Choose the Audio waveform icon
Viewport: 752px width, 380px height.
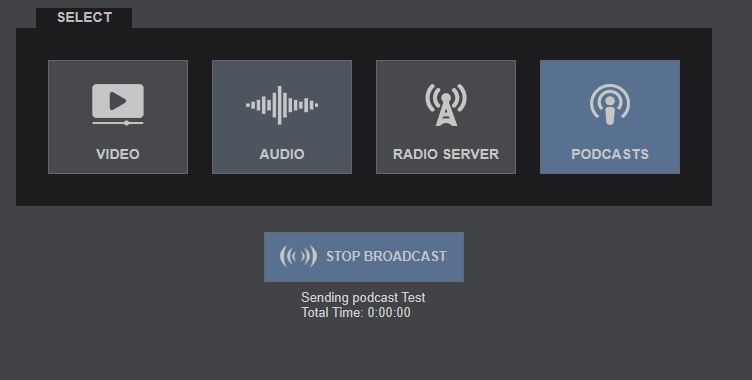pyautogui.click(x=282, y=105)
